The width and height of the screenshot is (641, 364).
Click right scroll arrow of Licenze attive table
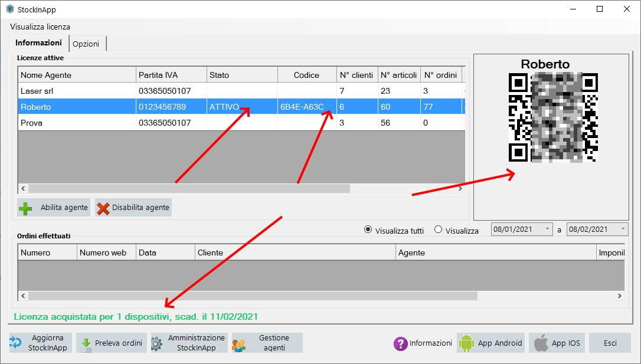pyautogui.click(x=460, y=188)
